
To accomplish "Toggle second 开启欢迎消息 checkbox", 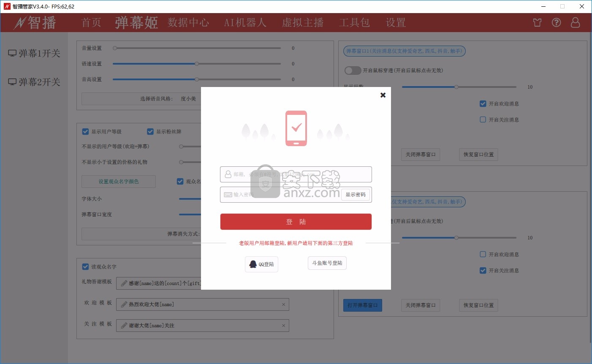I will (483, 255).
